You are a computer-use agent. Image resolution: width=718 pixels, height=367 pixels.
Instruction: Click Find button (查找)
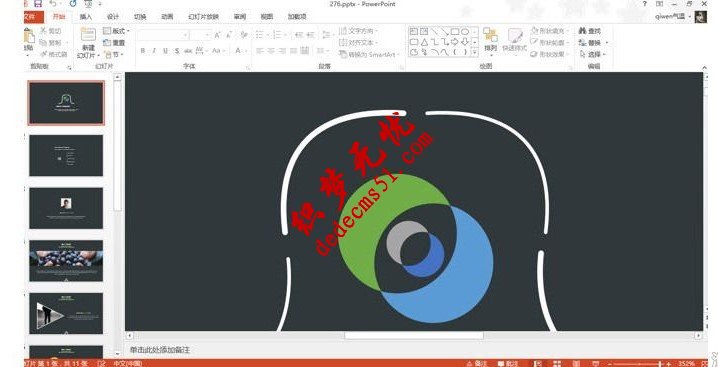(x=590, y=31)
